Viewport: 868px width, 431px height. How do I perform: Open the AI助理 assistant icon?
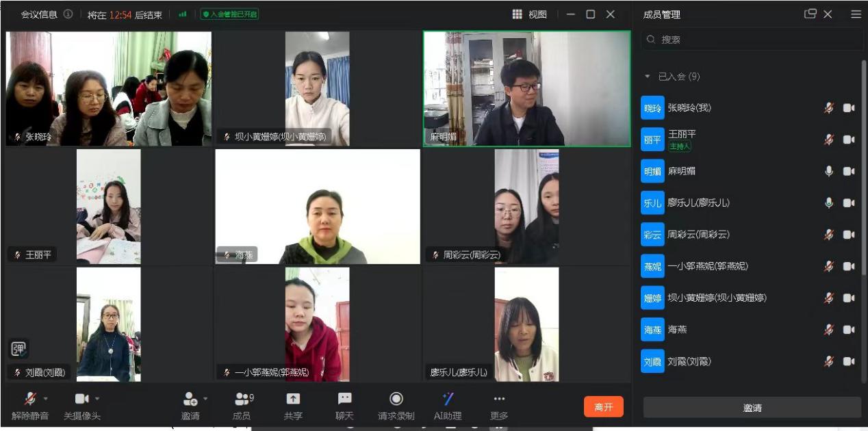[x=448, y=400]
